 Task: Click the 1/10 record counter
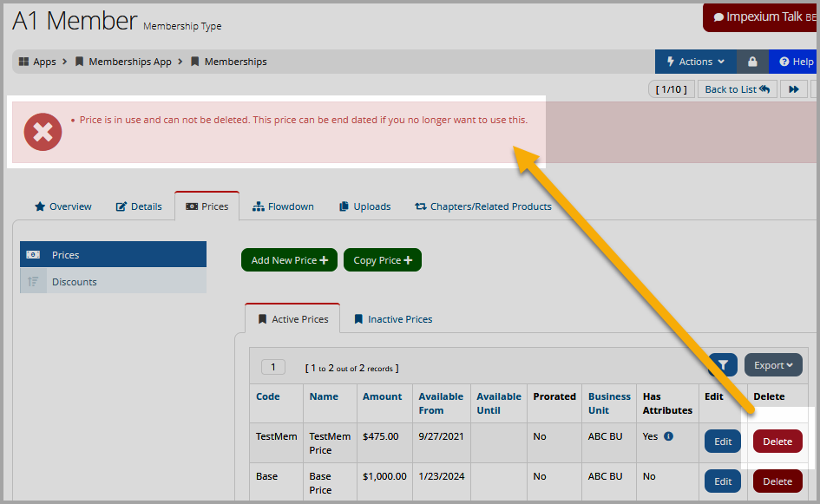pos(671,89)
